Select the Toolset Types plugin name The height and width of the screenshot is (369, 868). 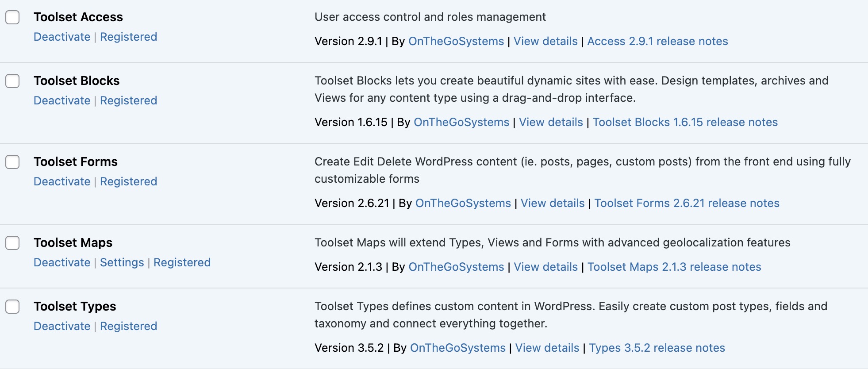[75, 306]
